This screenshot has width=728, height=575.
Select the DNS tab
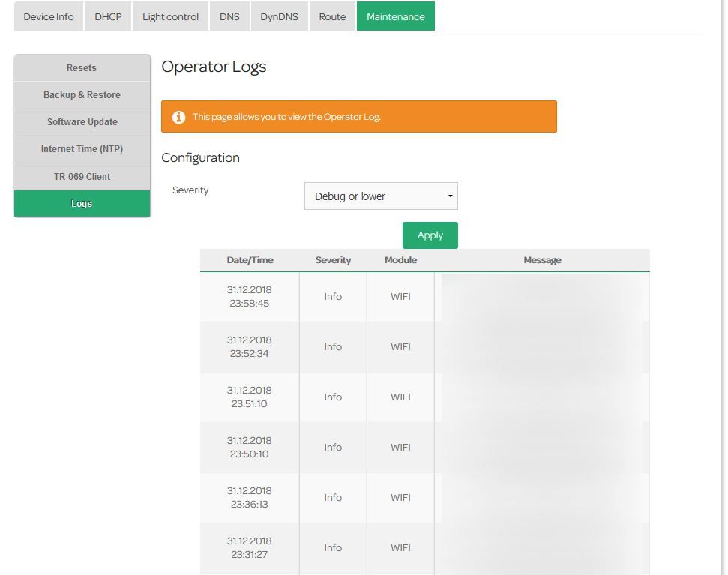pos(229,16)
